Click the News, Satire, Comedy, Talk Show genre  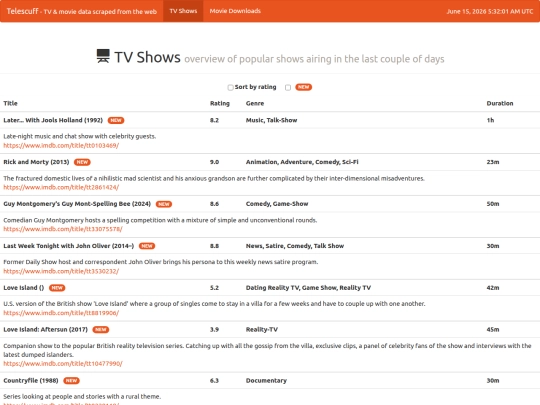pos(295,246)
